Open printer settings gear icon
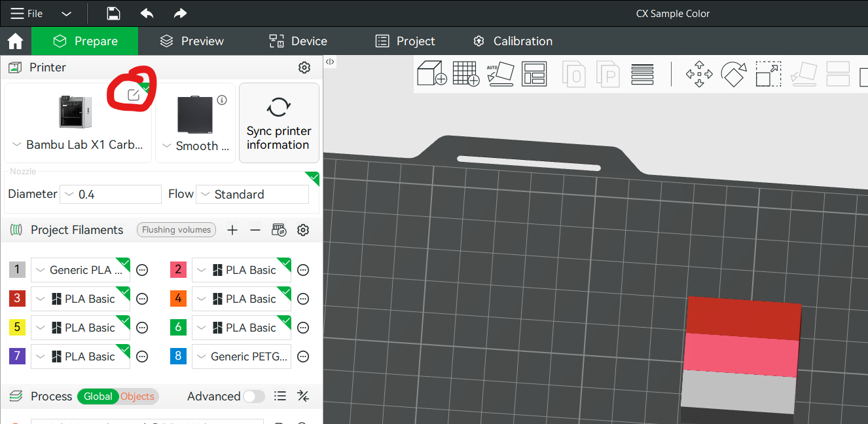868x424 pixels. click(x=304, y=67)
